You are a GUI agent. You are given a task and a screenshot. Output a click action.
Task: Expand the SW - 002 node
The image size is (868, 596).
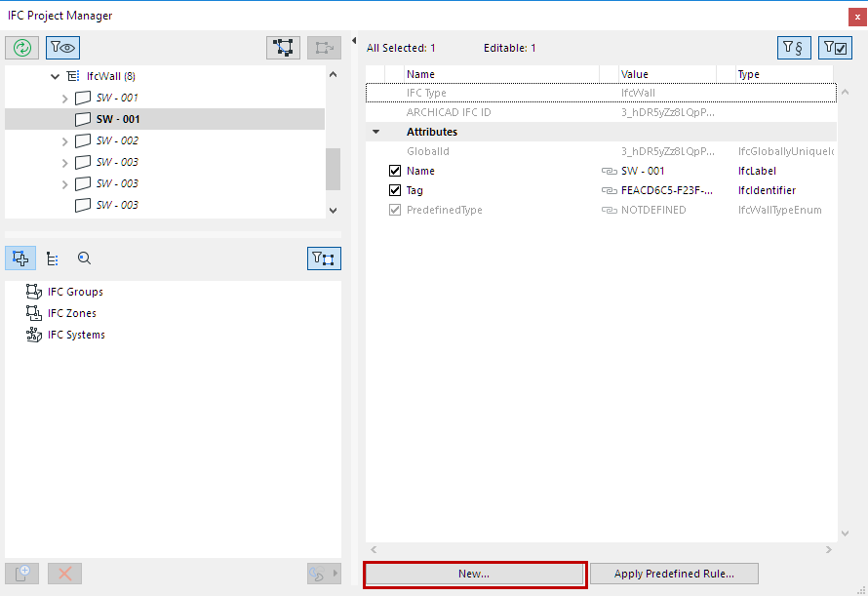[x=64, y=141]
